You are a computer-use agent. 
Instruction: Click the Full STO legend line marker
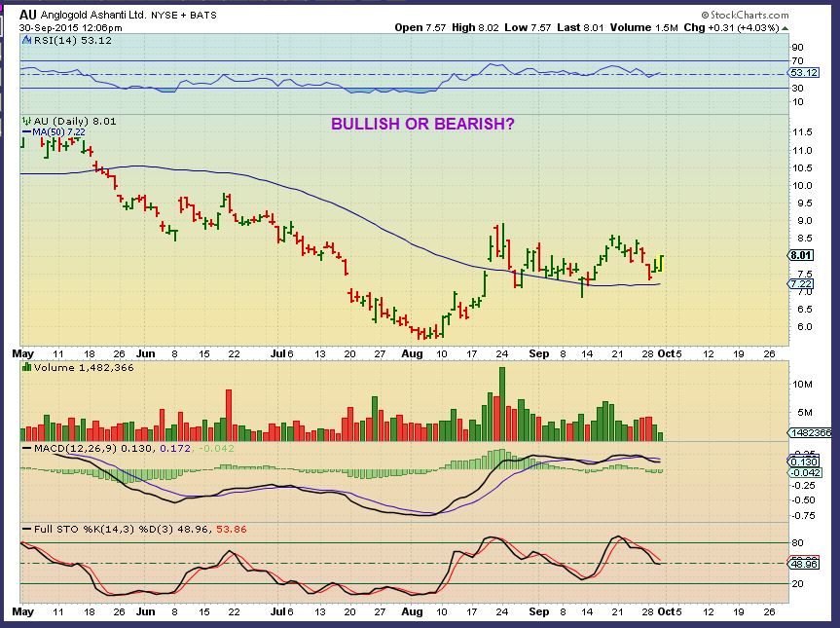pyautogui.click(x=27, y=529)
